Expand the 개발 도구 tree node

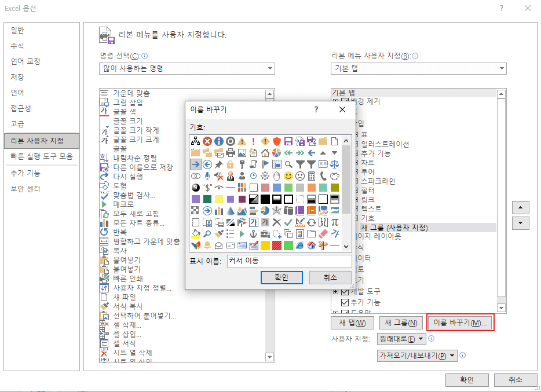coord(335,292)
